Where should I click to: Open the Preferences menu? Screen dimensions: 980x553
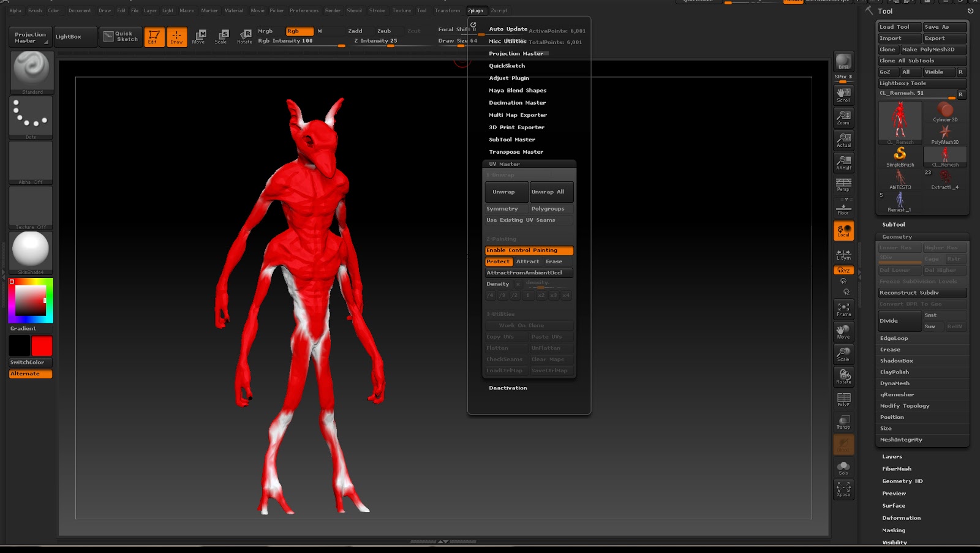(x=304, y=10)
